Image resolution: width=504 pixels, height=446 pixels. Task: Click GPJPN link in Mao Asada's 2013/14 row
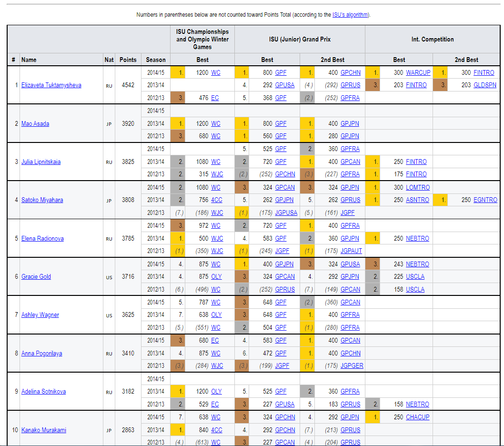point(350,123)
